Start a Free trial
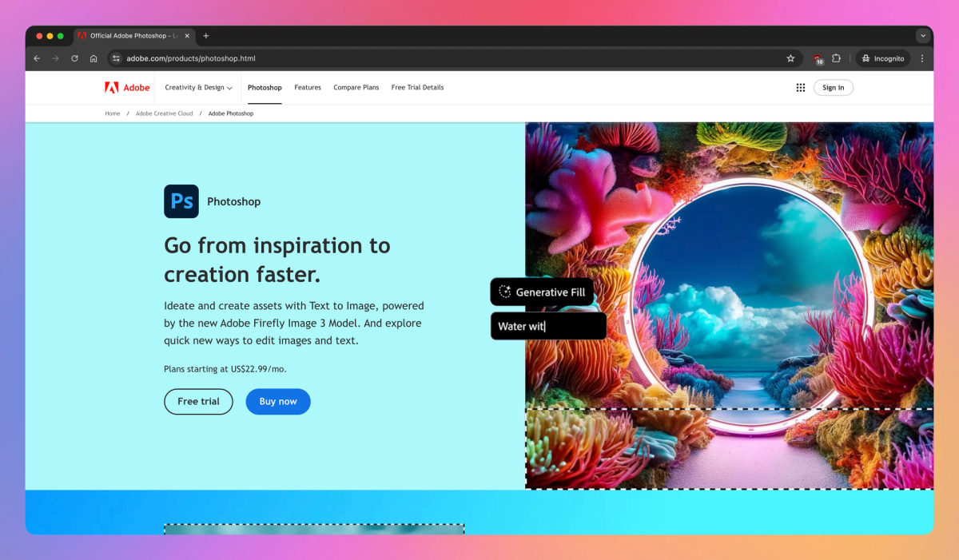The image size is (959, 560). [x=198, y=401]
